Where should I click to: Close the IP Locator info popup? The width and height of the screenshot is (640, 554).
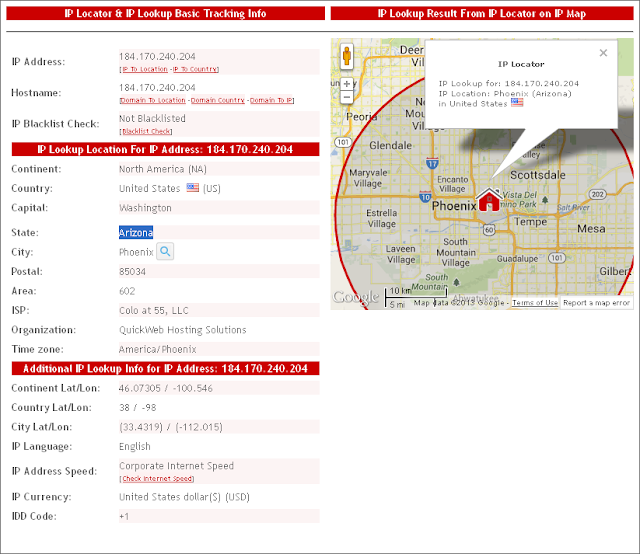click(x=603, y=53)
